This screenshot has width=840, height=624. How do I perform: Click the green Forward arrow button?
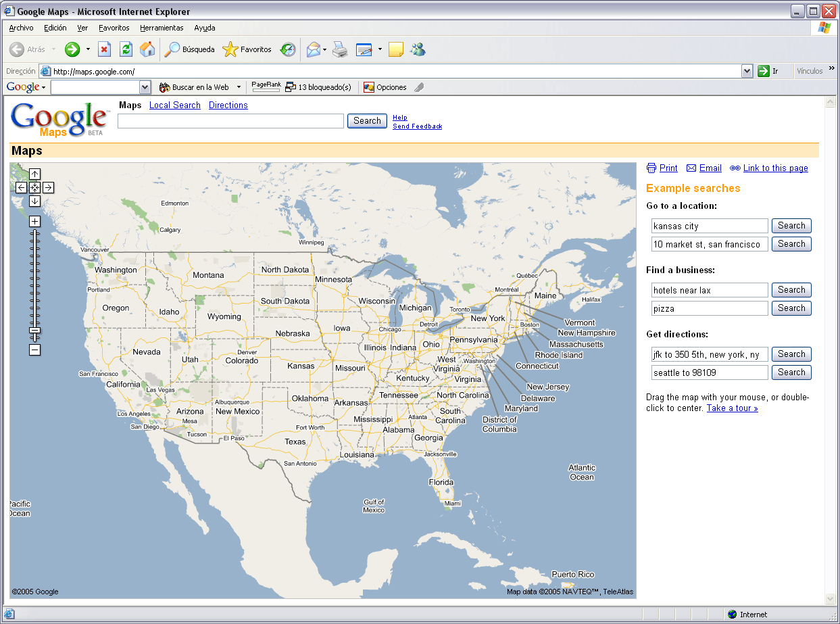pyautogui.click(x=72, y=49)
